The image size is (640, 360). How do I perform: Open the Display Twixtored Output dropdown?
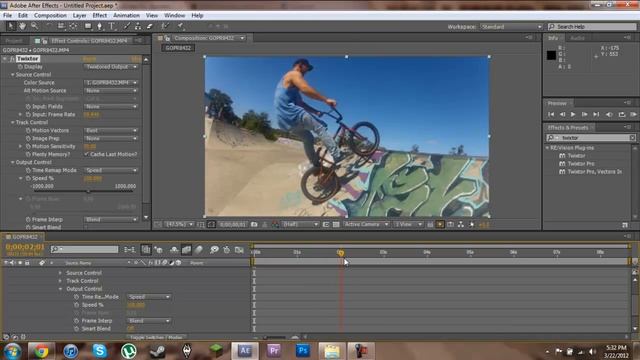111,67
